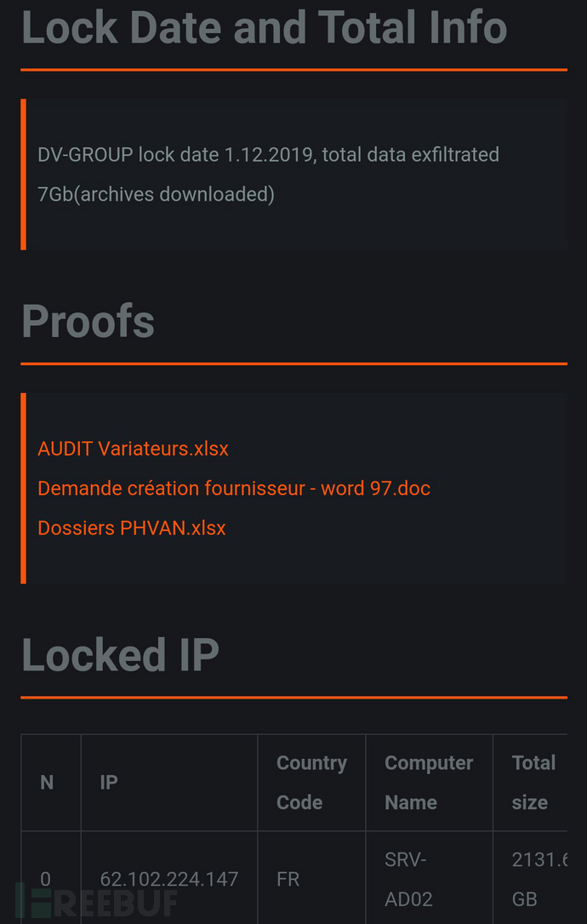587x924 pixels.
Task: Click the N column header
Action: 51,783
